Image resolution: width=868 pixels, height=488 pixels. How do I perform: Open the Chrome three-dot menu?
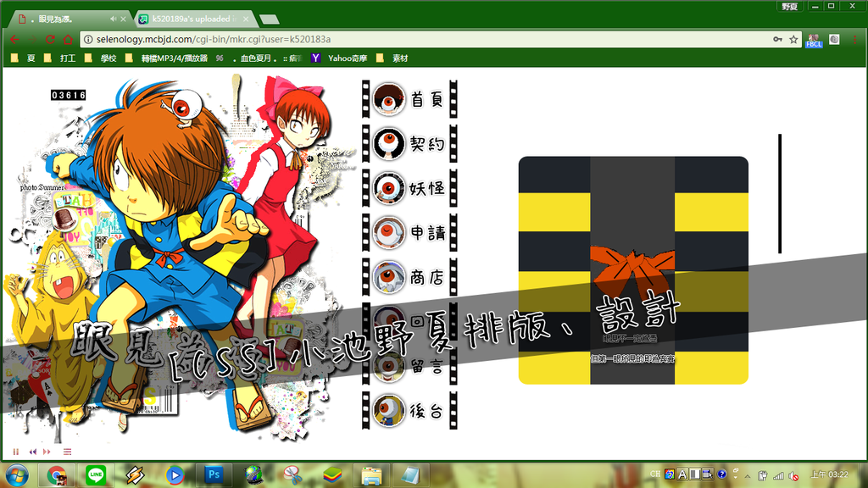855,39
